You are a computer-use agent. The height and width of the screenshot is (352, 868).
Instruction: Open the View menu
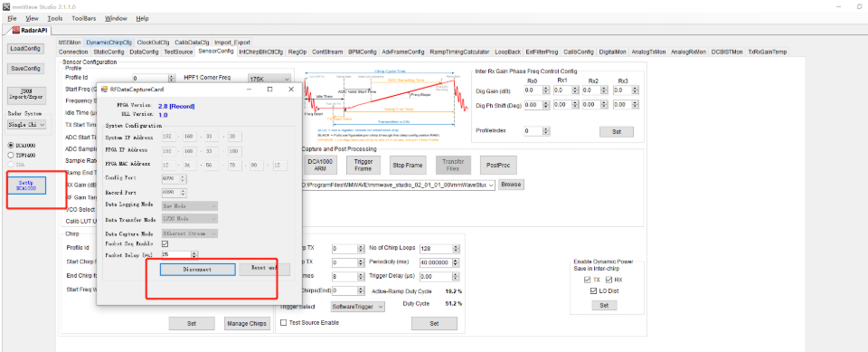pyautogui.click(x=33, y=18)
